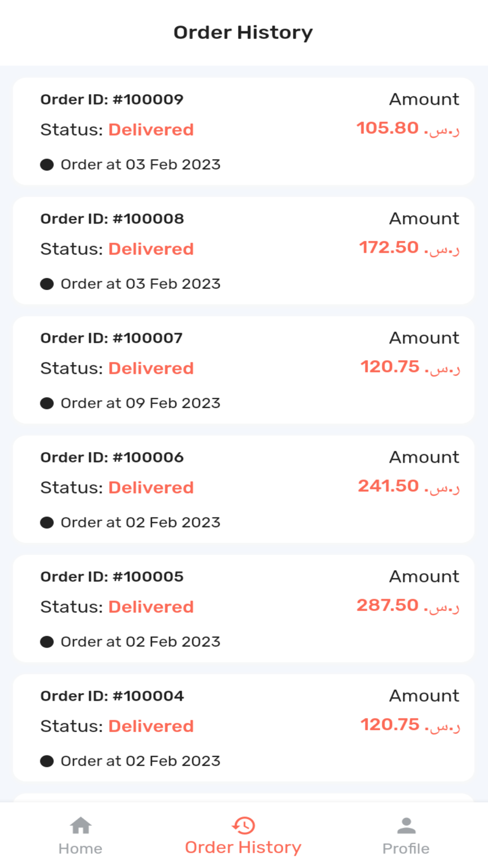
Task: Click the 241.50 amount value
Action: (388, 486)
